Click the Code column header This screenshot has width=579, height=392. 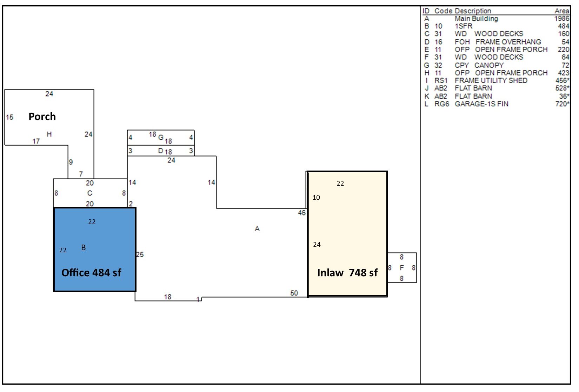coord(443,11)
